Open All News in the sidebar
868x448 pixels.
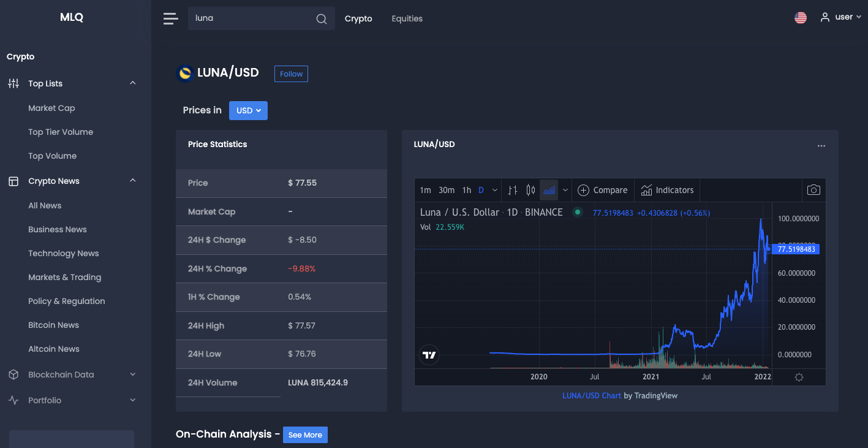pos(45,205)
